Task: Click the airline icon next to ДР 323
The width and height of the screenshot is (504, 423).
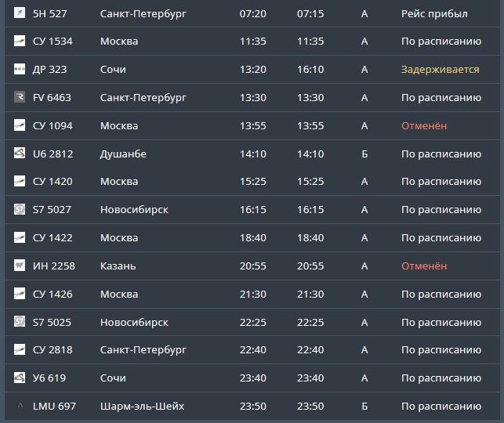Action: coord(20,69)
